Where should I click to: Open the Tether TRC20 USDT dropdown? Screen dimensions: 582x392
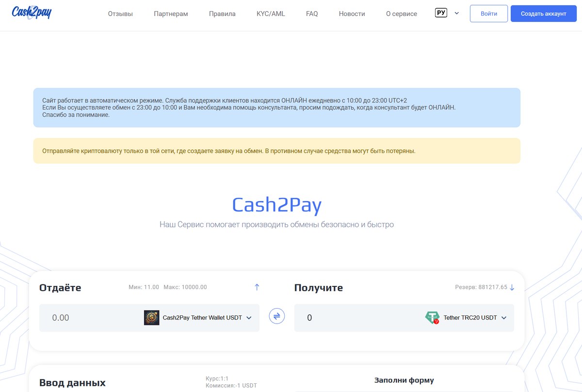click(x=504, y=317)
